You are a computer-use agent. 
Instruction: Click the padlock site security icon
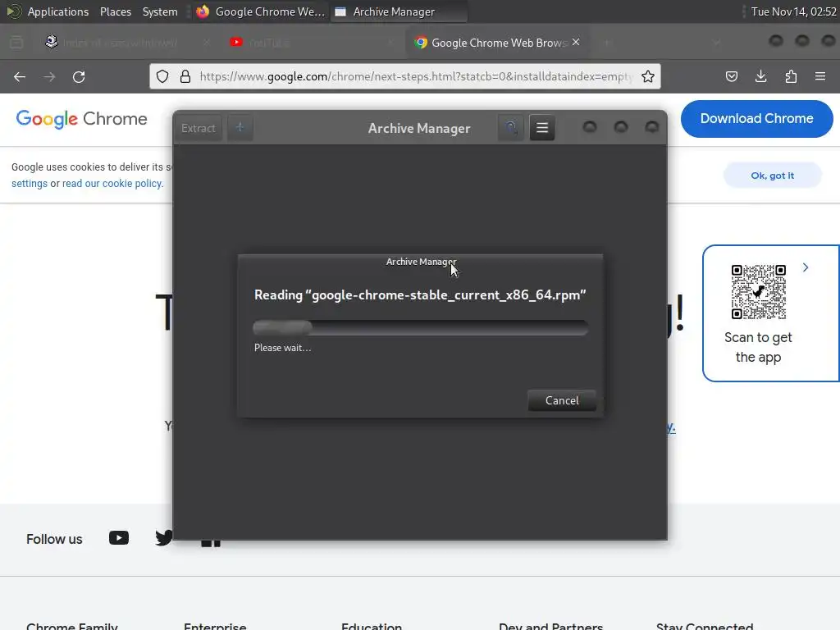pos(185,76)
